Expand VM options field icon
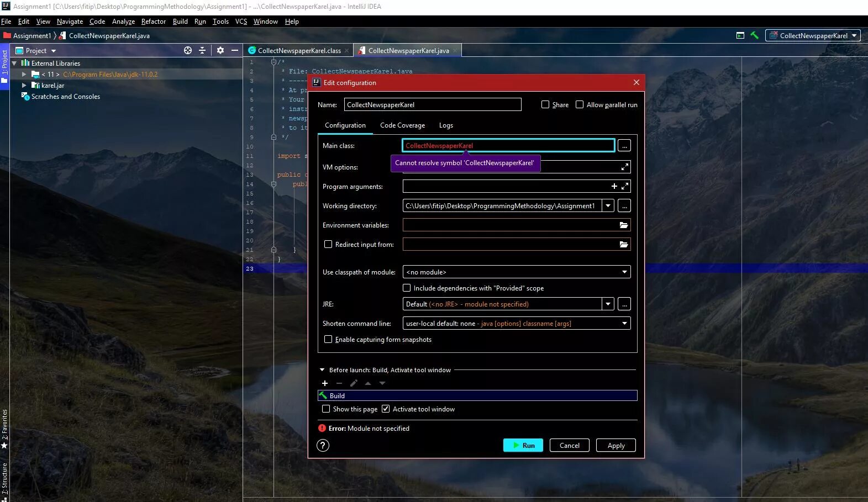Image resolution: width=868 pixels, height=502 pixels. pos(625,167)
